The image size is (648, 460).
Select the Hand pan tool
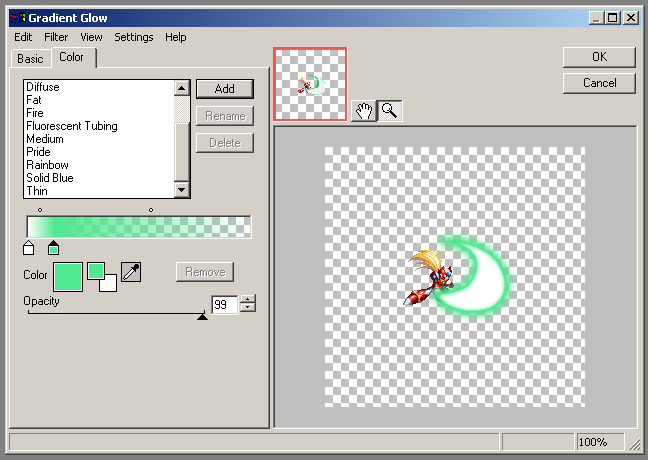pos(364,111)
